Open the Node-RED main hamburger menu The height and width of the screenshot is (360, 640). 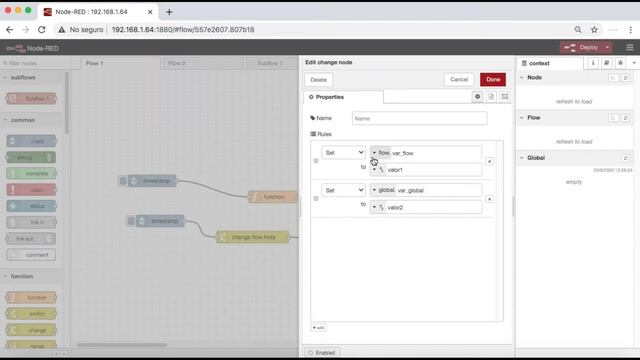click(630, 48)
